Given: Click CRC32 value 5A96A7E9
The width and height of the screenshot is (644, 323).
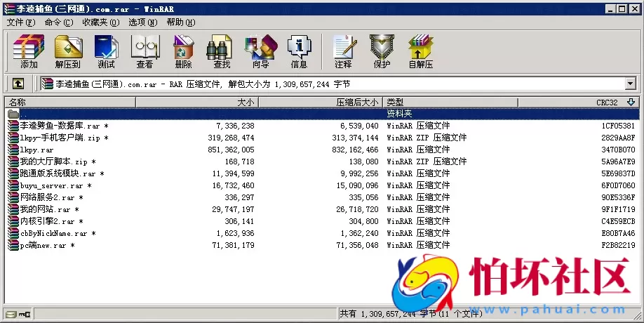Looking at the screenshot, I should [618, 161].
